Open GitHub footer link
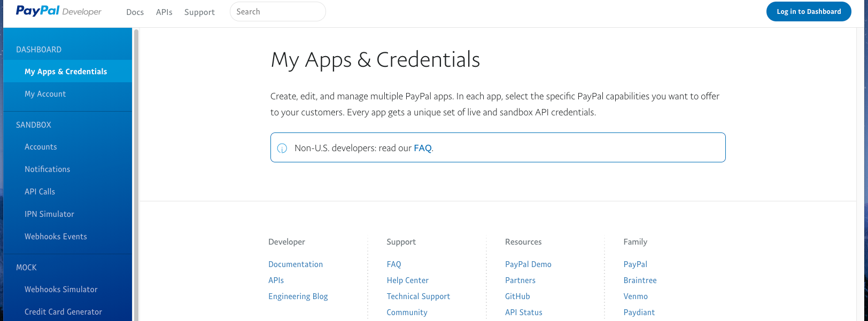Image resolution: width=868 pixels, height=321 pixels. tap(517, 296)
